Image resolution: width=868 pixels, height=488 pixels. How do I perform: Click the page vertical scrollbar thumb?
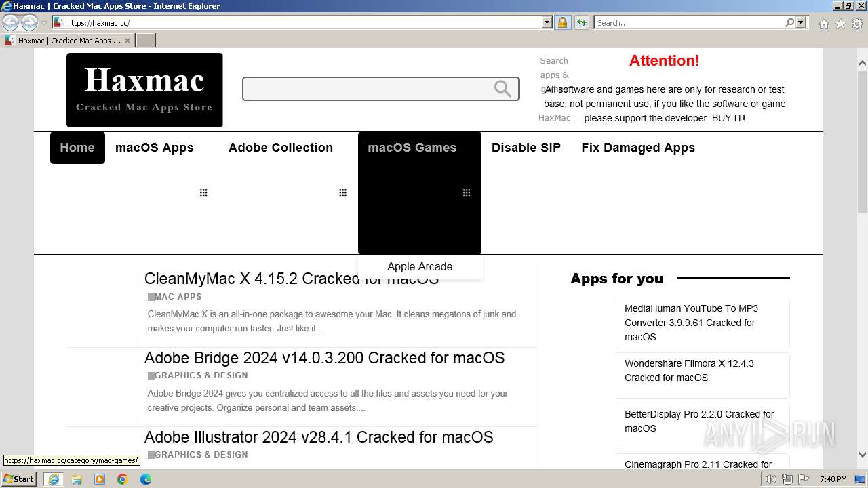[x=863, y=142]
